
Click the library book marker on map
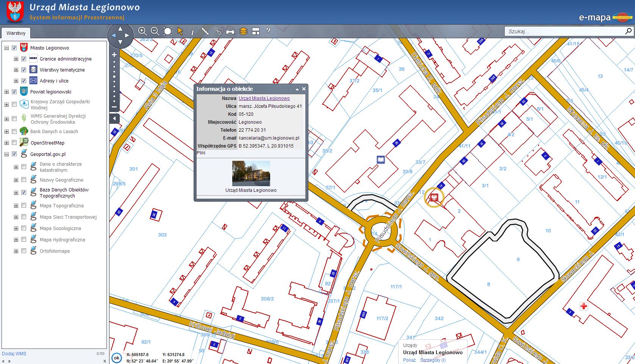pyautogui.click(x=381, y=160)
